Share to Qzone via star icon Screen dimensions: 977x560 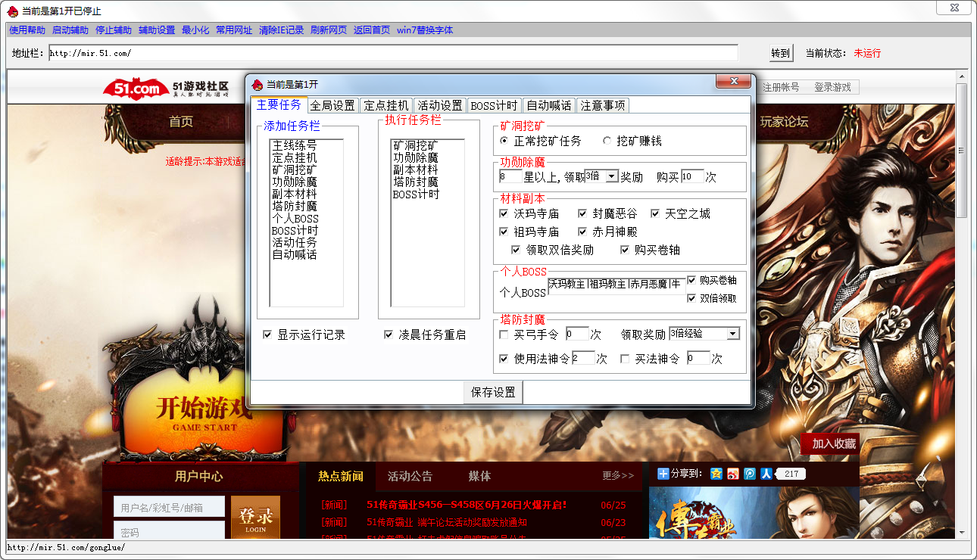pyautogui.click(x=716, y=474)
